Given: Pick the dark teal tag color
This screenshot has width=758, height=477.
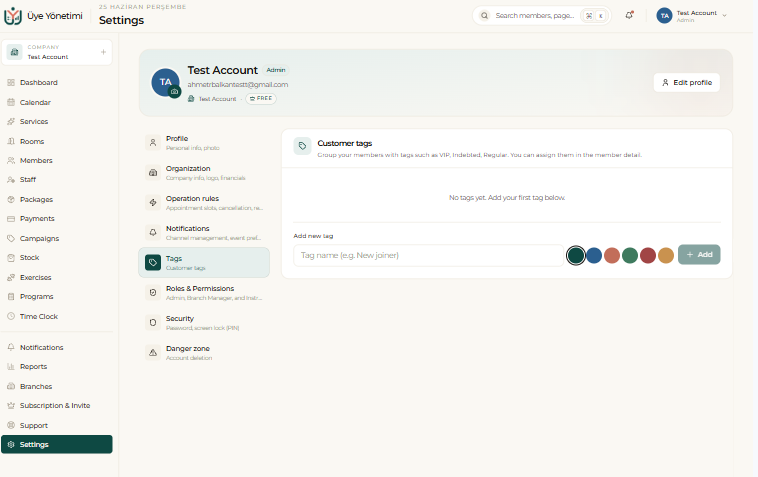Looking at the screenshot, I should 576,255.
